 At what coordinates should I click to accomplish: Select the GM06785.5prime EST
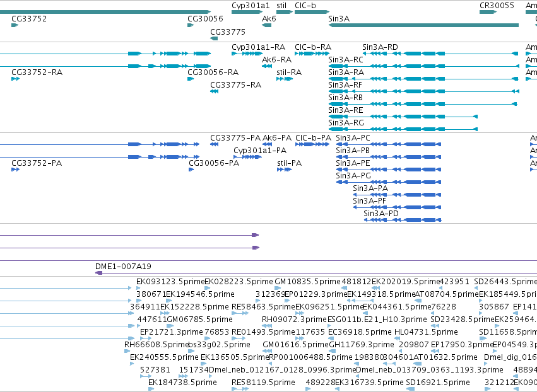pos(170,326)
